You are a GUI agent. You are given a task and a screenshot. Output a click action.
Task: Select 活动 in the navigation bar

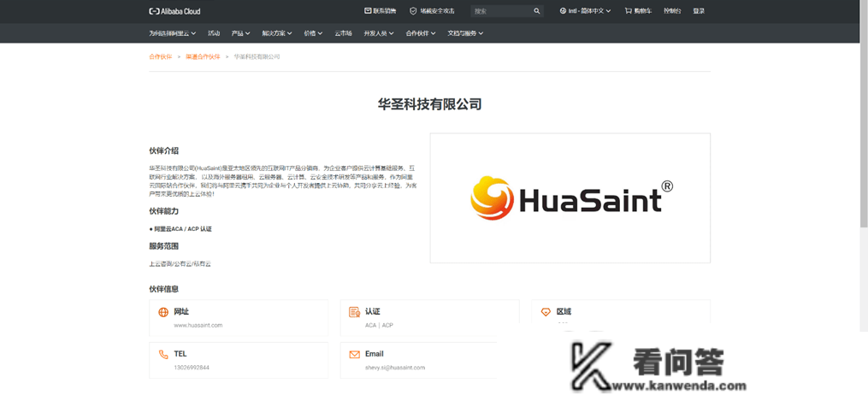point(214,33)
